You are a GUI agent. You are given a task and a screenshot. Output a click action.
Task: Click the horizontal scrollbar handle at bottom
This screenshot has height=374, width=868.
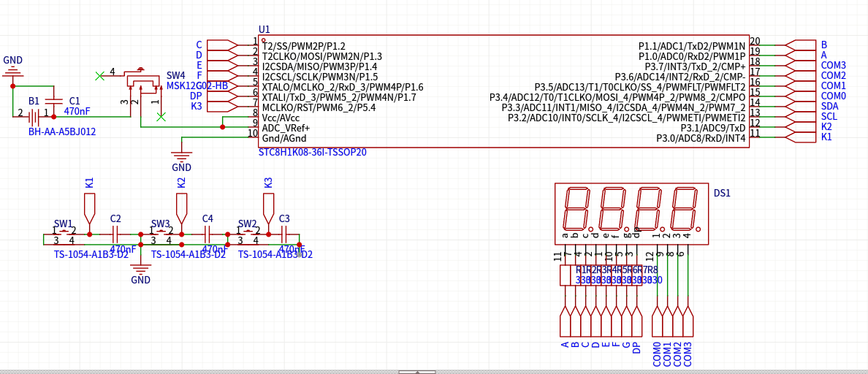pyautogui.click(x=416, y=372)
